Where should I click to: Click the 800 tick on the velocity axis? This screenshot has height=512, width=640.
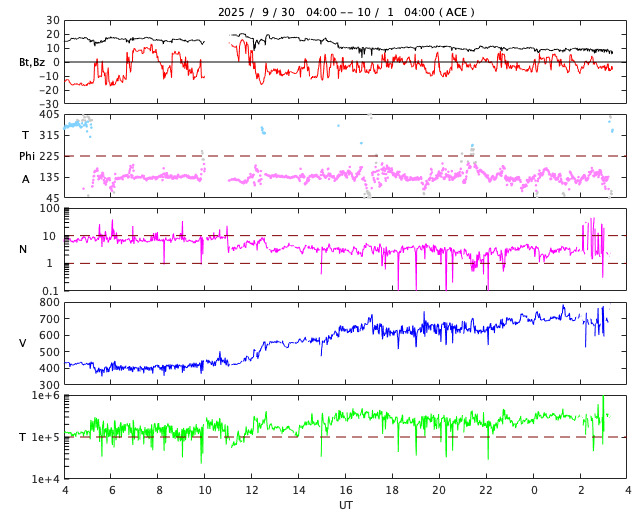(49, 302)
